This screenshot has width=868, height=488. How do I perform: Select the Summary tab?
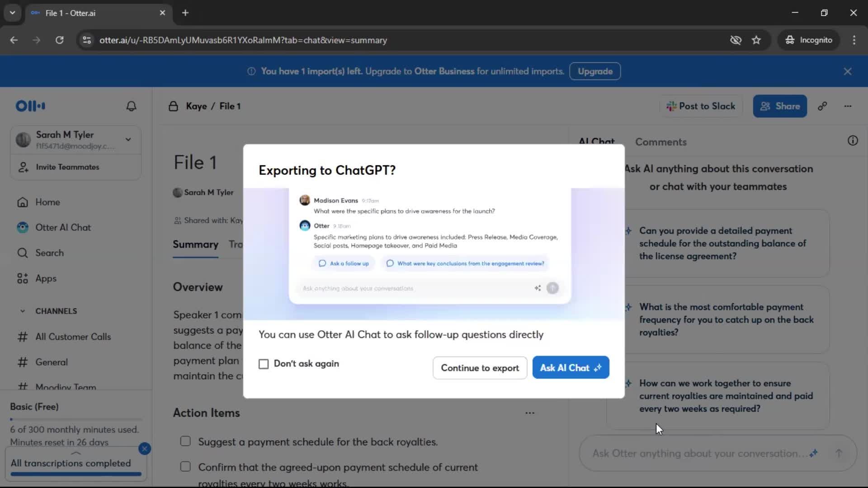click(195, 244)
